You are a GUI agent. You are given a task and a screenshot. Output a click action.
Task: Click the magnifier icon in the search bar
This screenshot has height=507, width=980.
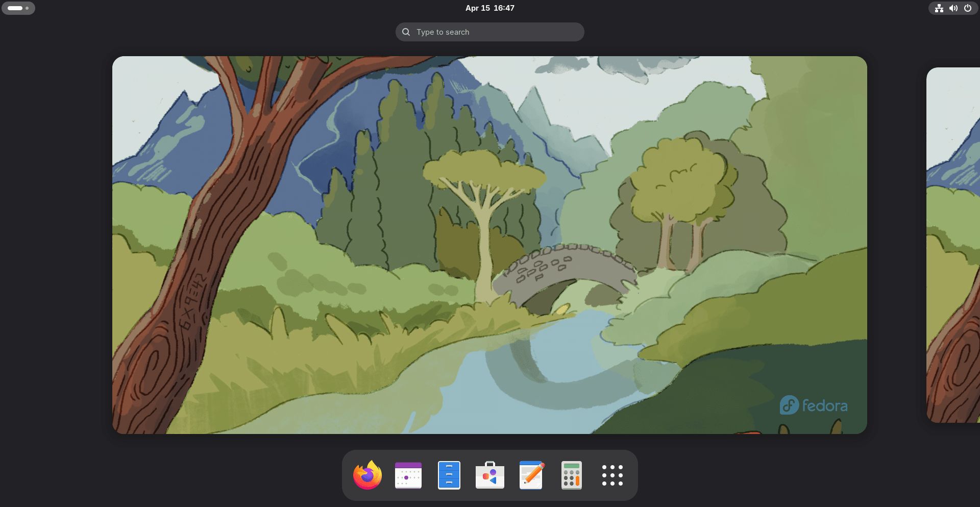coord(406,32)
